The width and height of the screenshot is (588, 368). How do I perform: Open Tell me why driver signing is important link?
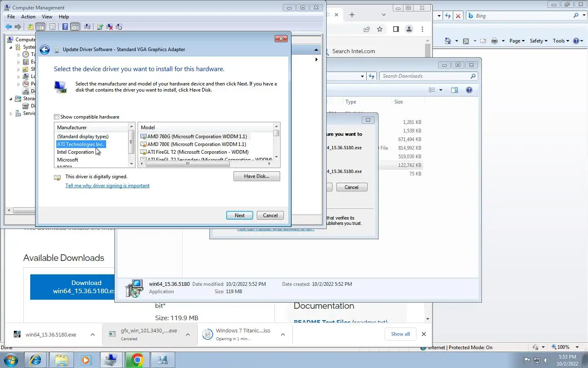(107, 186)
